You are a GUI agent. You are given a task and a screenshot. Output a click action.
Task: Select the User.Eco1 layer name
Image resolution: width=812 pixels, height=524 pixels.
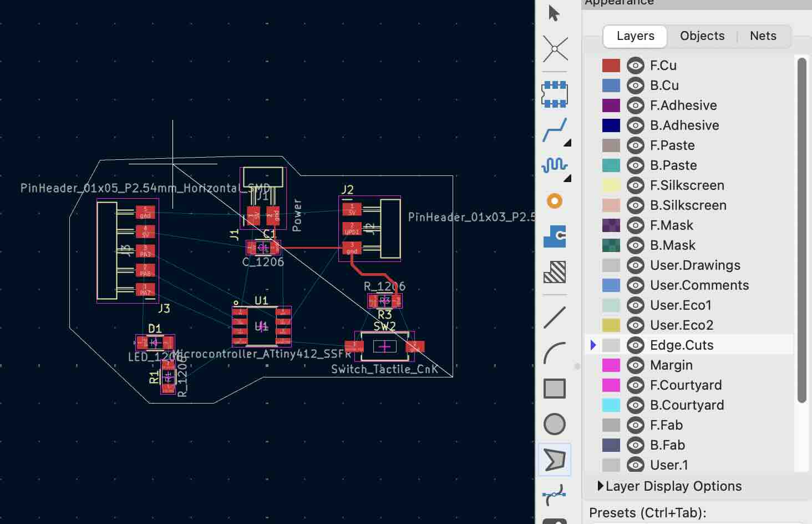coord(681,305)
